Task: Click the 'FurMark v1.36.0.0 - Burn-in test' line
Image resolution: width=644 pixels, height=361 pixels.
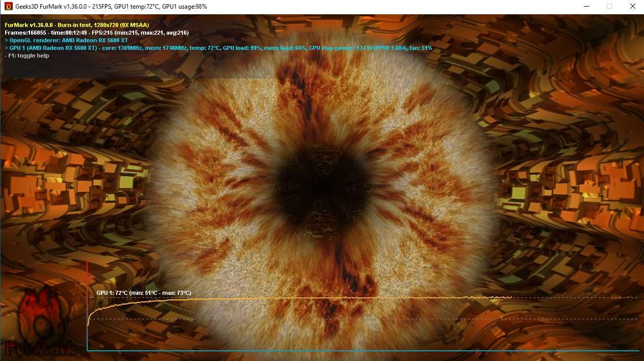Action: click(x=76, y=24)
